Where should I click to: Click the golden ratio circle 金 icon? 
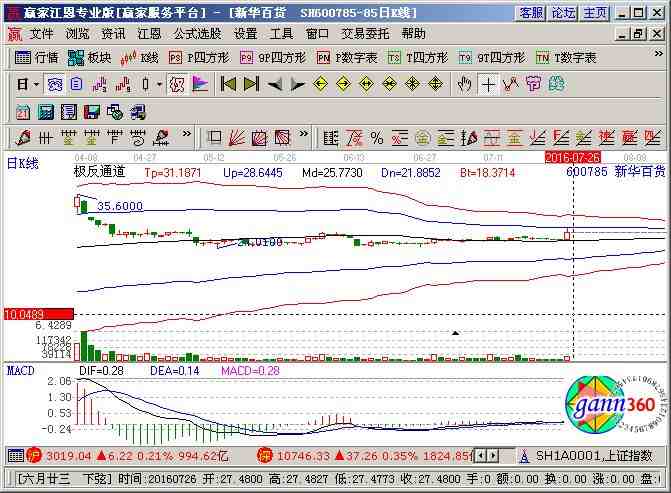(422, 138)
